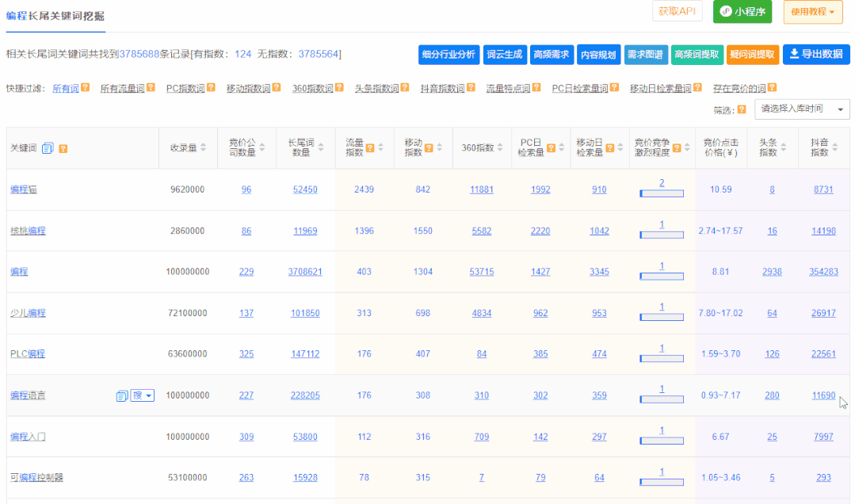855x504 pixels.
Task: Click the 小程序 green button
Action: point(742,11)
